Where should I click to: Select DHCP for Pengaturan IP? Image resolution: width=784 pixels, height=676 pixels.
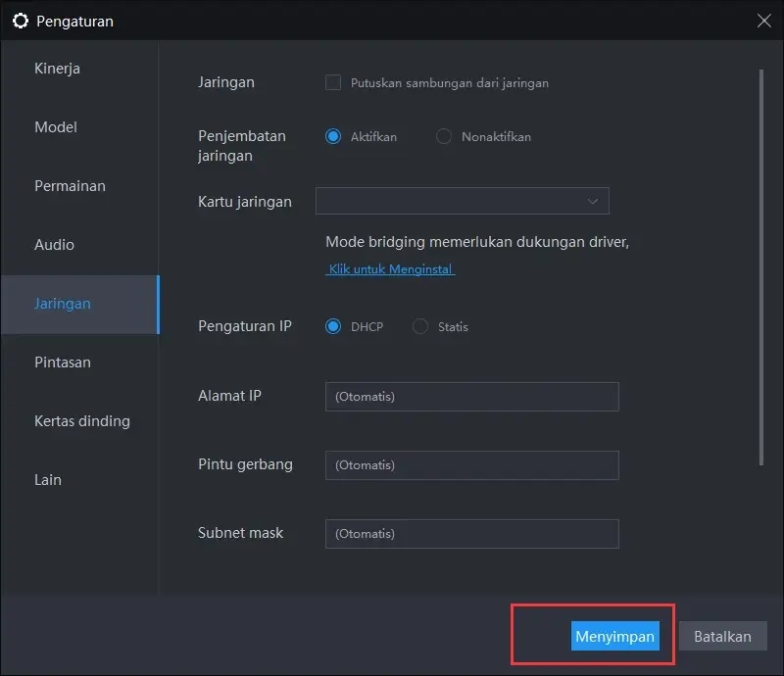[x=333, y=327]
